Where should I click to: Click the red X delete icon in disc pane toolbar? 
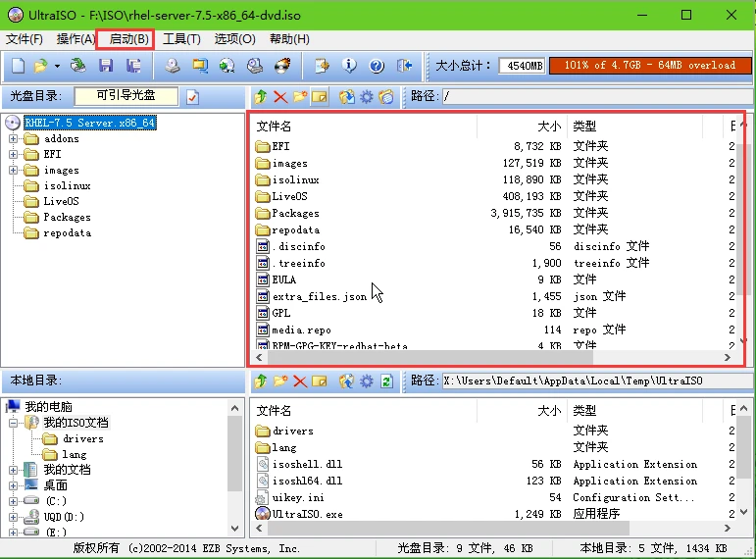[x=280, y=97]
